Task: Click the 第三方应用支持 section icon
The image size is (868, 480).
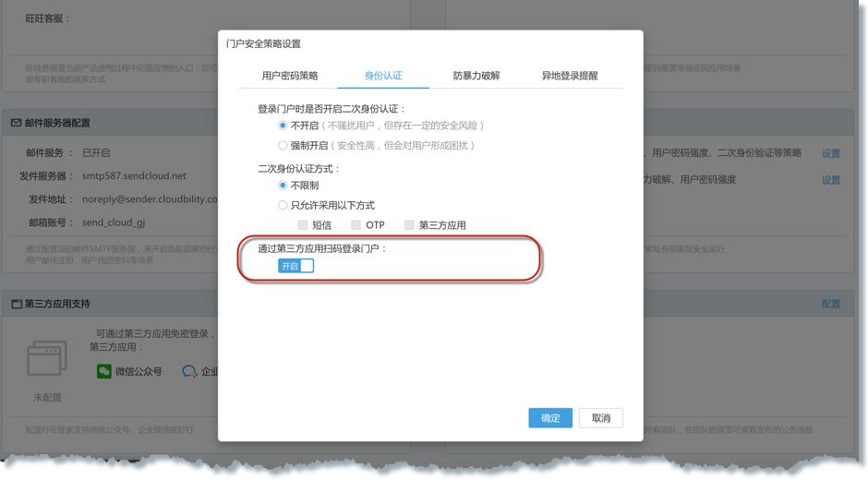Action: click(17, 304)
